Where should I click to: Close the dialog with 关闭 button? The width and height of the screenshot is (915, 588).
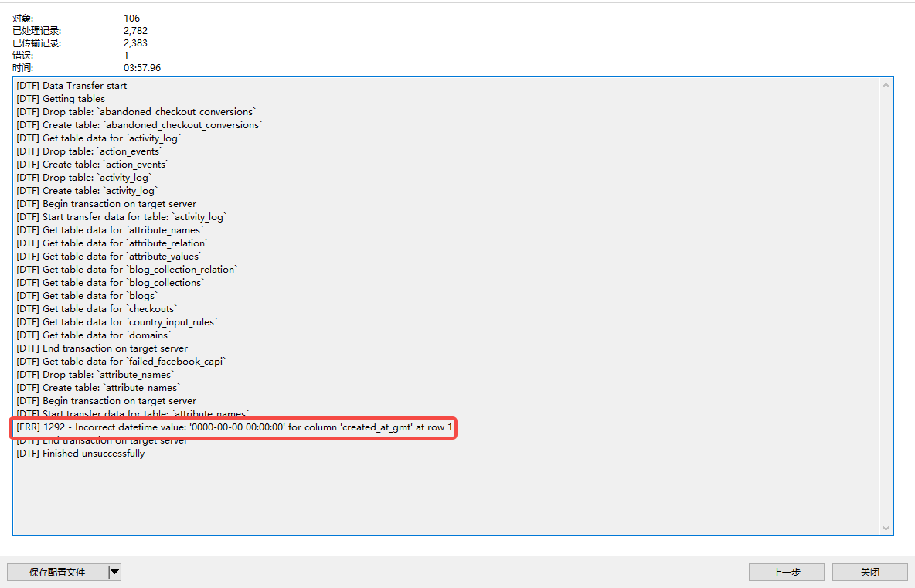869,573
